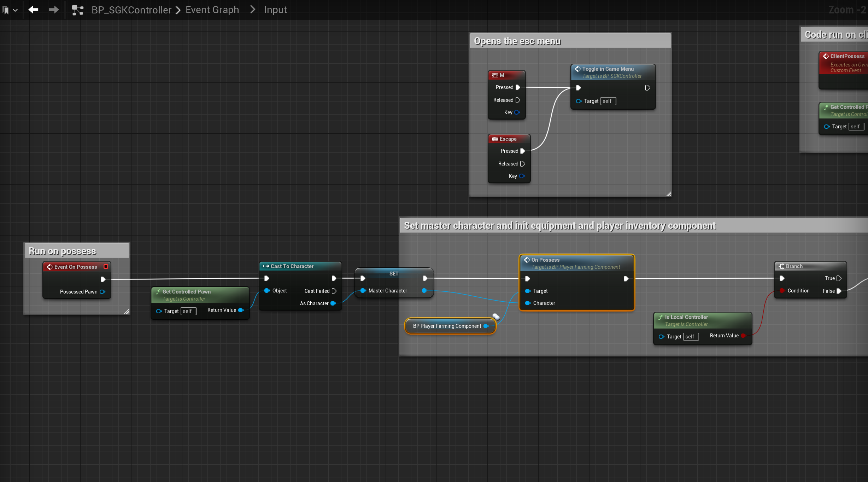Viewport: 868px width, 482px height.
Task: Click Event Graph breadcrumb link
Action: point(212,10)
